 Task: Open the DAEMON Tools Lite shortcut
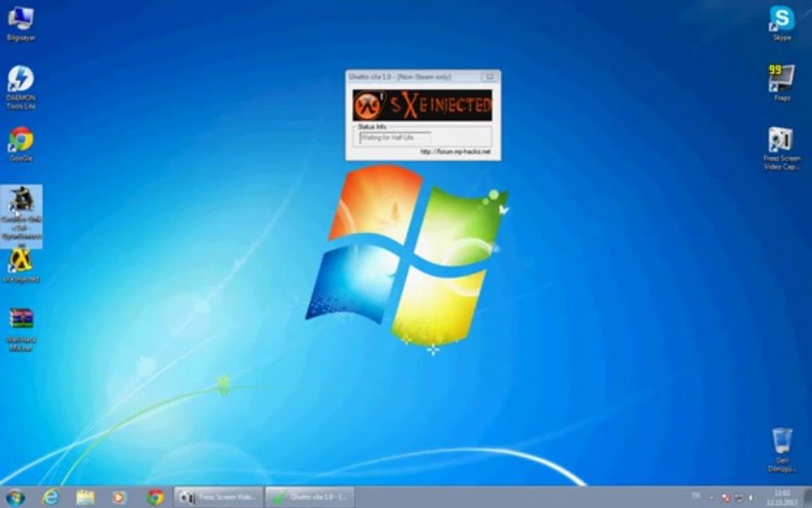click(x=20, y=87)
